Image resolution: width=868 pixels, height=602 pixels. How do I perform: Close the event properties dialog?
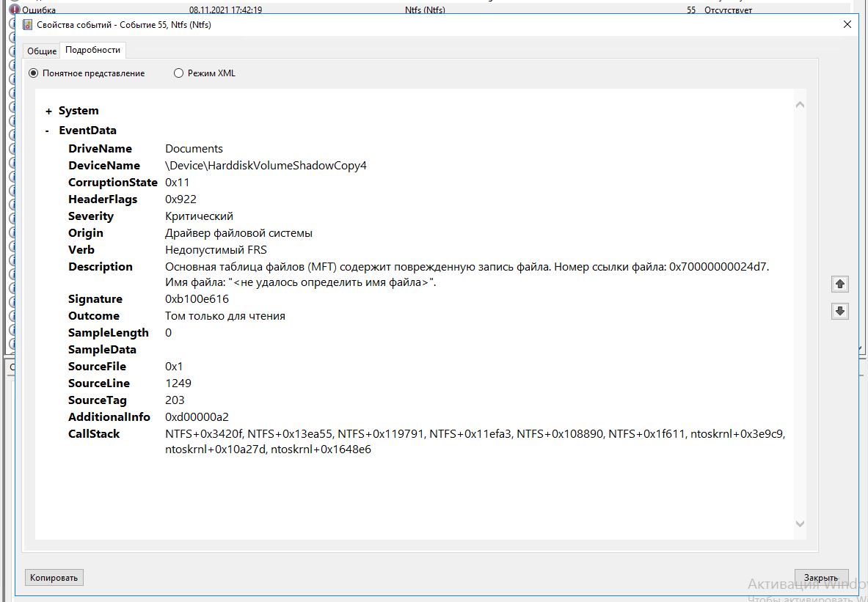[x=847, y=24]
